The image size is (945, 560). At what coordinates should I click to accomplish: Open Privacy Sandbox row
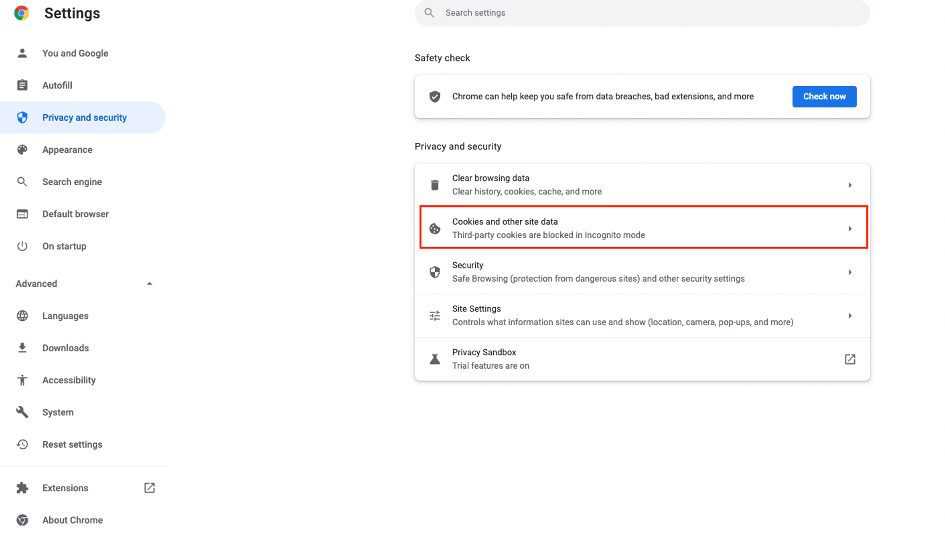click(x=642, y=359)
